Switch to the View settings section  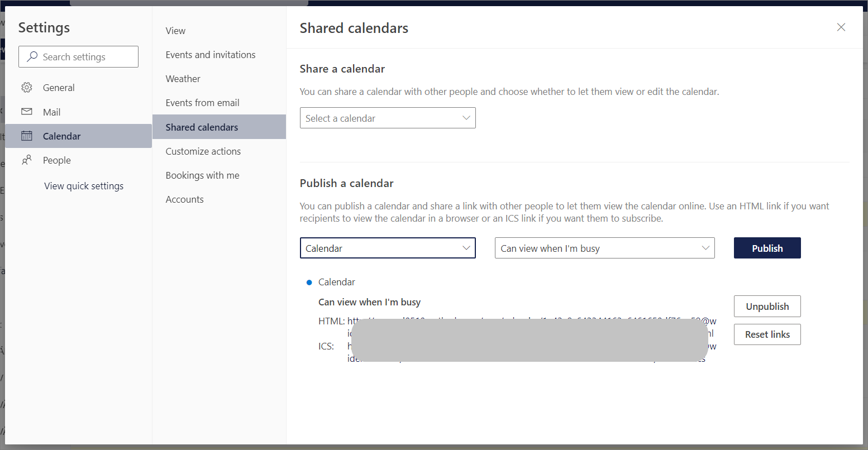pyautogui.click(x=175, y=30)
